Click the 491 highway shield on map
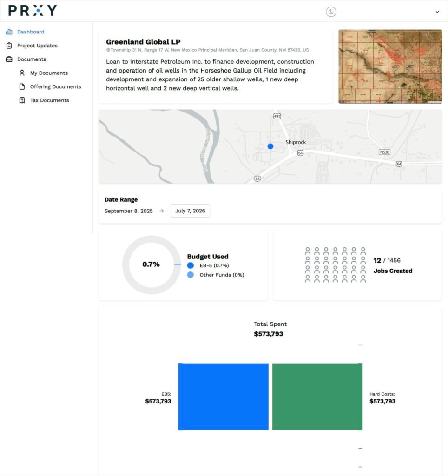This screenshot has width=448, height=476. coord(277,116)
